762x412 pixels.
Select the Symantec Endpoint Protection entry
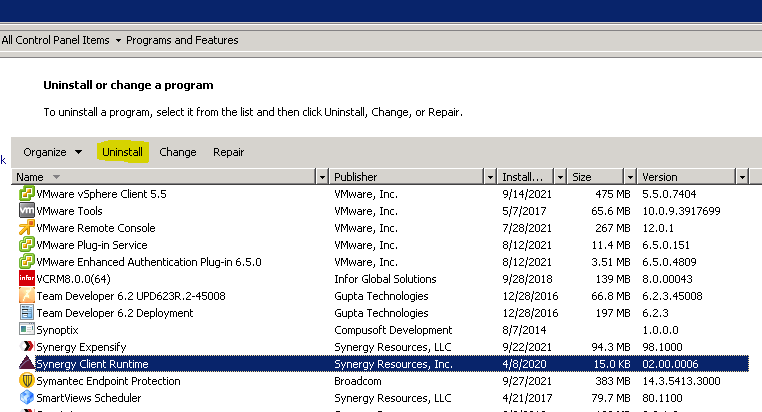[383, 381]
